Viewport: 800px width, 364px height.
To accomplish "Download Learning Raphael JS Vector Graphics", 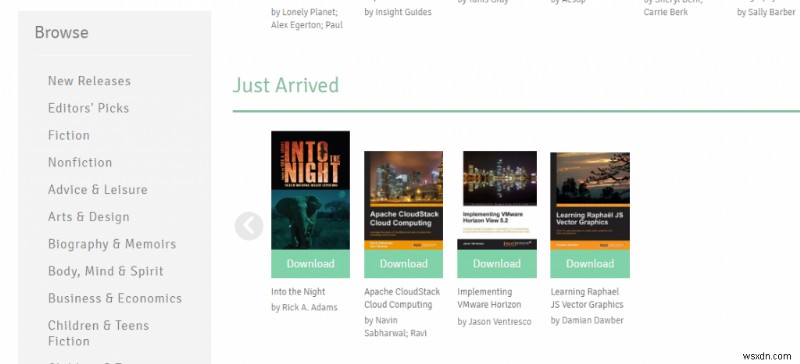I will 590,264.
